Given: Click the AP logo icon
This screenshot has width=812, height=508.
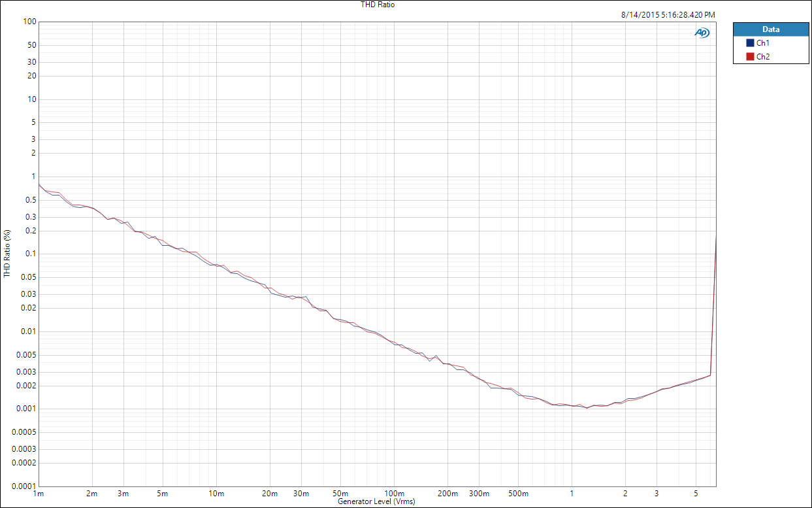Looking at the screenshot, I should (x=702, y=32).
